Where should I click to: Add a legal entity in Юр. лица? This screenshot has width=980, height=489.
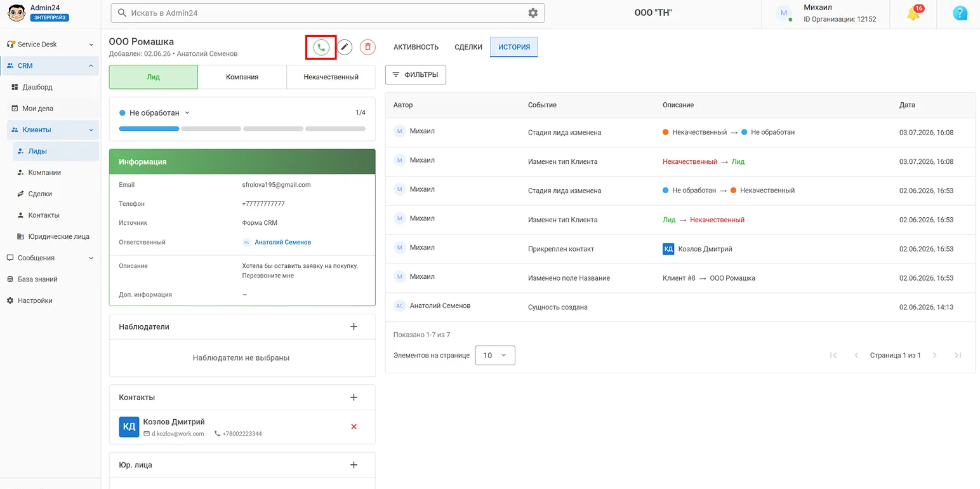point(354,465)
